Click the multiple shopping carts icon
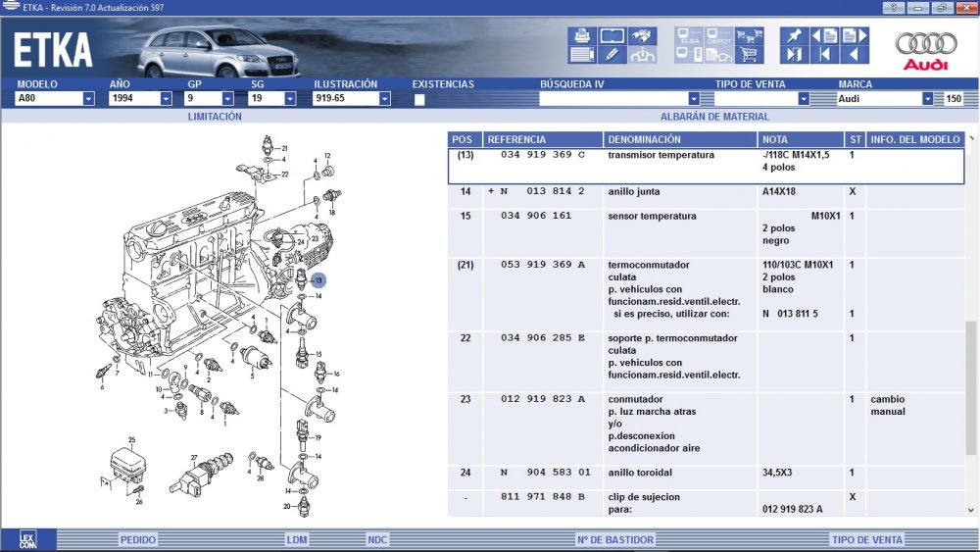 (750, 36)
